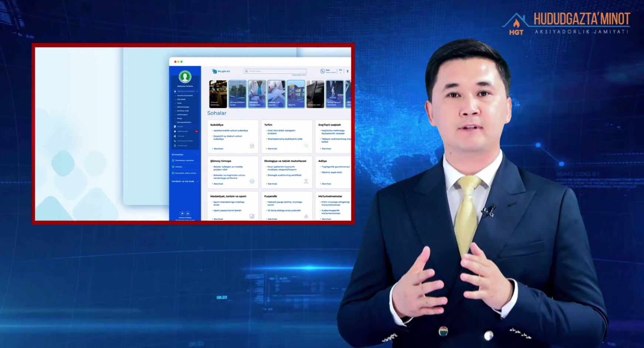Select Mehnat faoliyati in the sidebar list
This screenshot has height=348, width=644.
[x=183, y=107]
